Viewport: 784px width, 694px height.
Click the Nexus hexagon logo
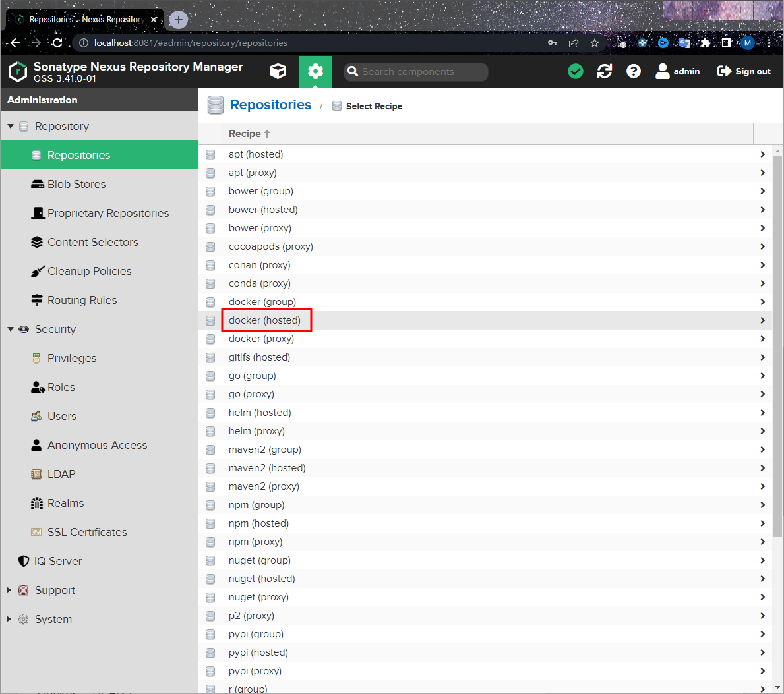click(x=18, y=71)
